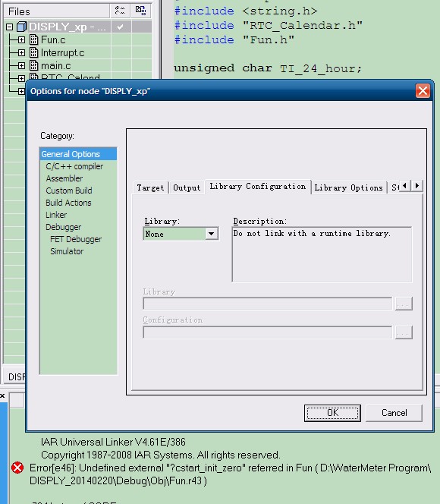The image size is (440, 504).
Task: Click the Interrupt.c file icon
Action: click(33, 52)
